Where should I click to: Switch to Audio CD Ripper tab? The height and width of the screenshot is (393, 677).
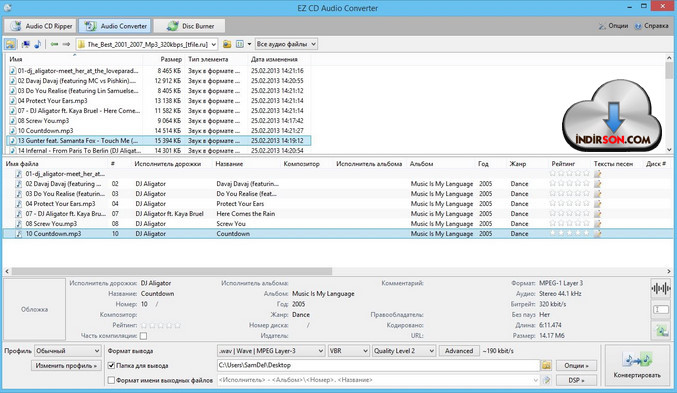click(x=41, y=26)
